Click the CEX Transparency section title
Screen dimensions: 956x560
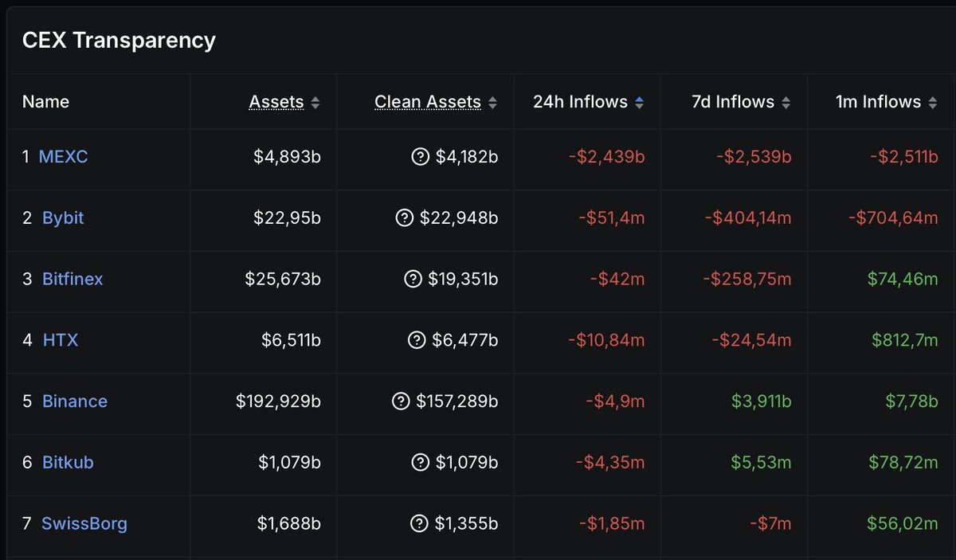point(119,40)
